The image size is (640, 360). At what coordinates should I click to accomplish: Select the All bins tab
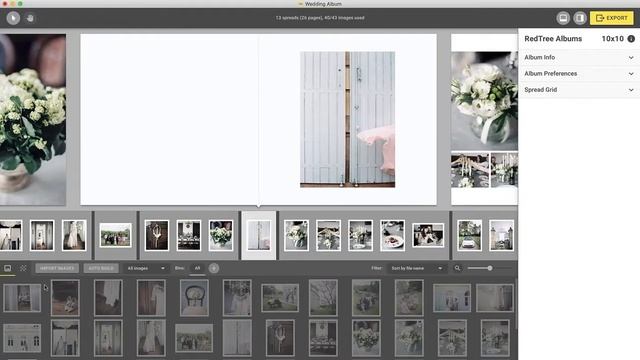198,268
